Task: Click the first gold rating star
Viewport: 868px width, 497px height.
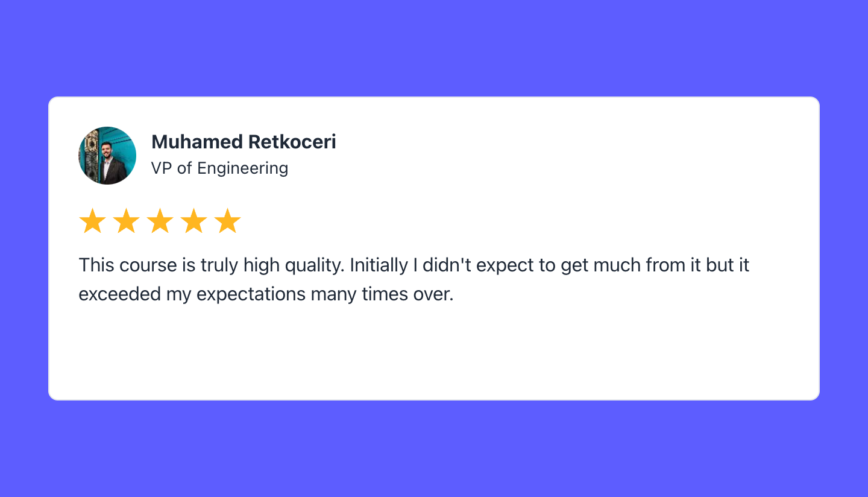Action: pos(93,221)
